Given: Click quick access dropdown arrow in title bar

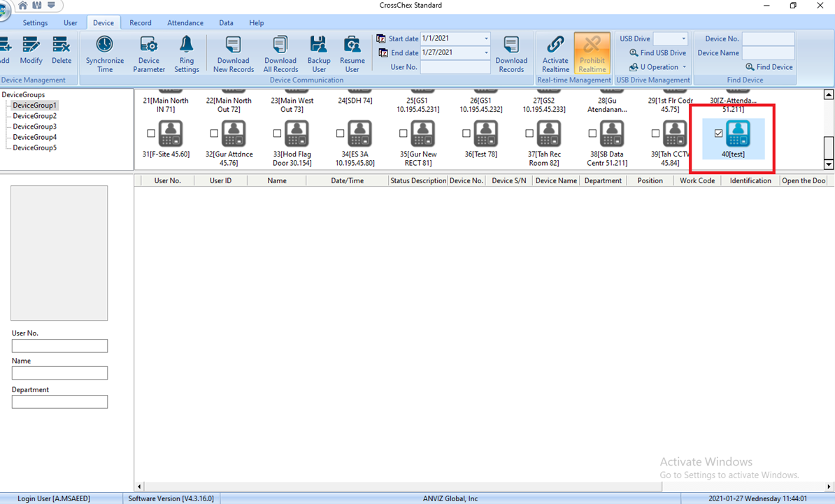Looking at the screenshot, I should coord(51,6).
